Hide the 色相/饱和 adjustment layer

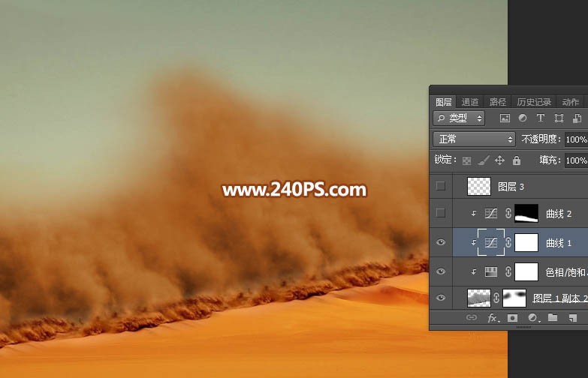[441, 271]
